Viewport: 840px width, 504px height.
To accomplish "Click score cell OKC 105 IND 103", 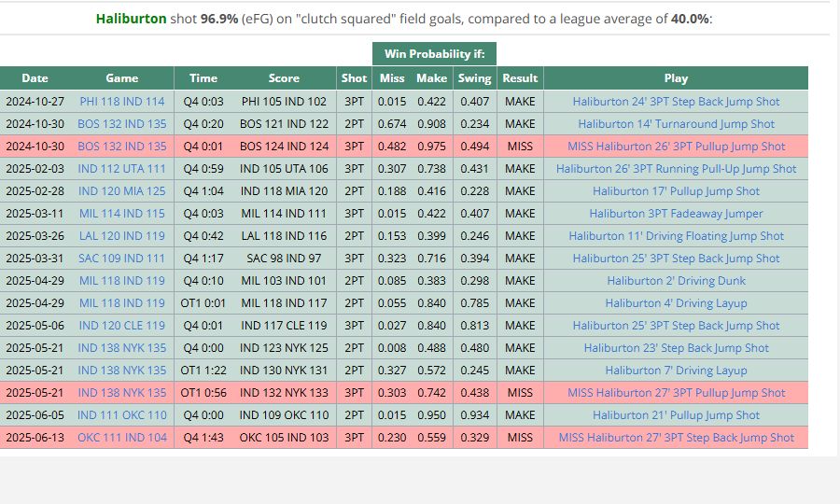I will coord(284,438).
